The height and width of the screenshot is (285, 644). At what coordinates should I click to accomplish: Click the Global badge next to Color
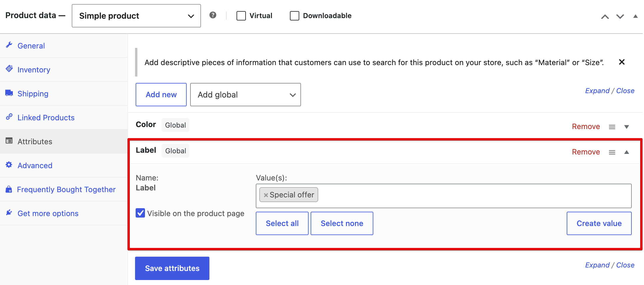[175, 125]
